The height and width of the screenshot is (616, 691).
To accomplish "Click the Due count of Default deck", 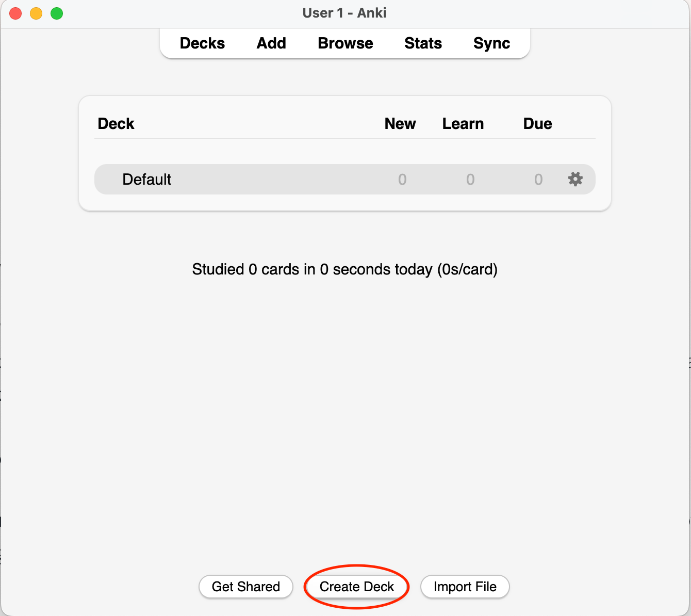I will (538, 180).
